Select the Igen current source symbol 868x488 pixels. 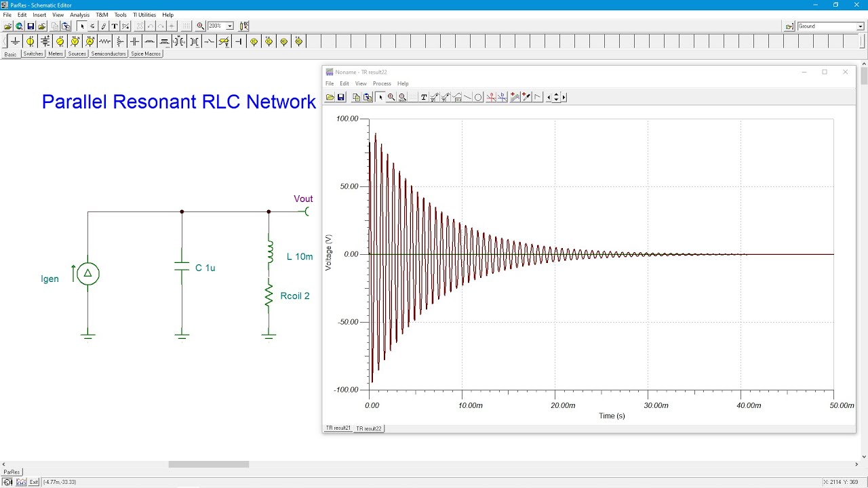point(87,274)
